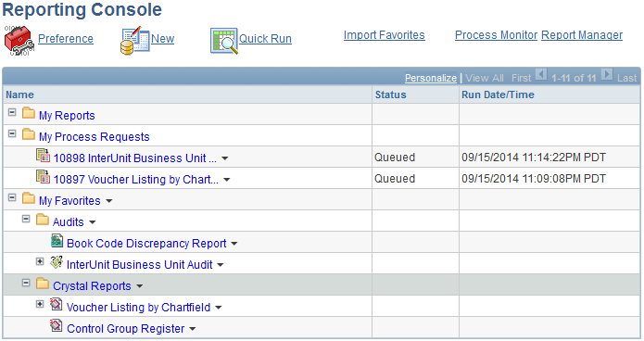Click the New report database icon
The image size is (644, 341).
click(x=134, y=40)
